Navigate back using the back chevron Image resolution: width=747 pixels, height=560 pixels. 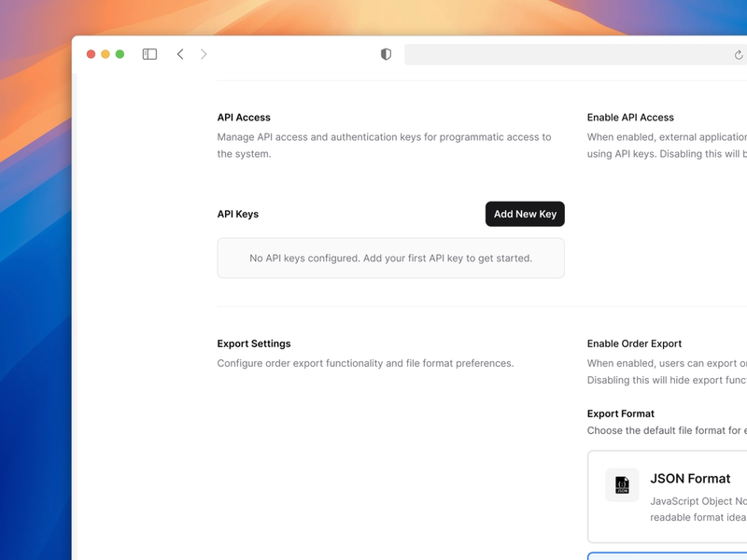180,54
